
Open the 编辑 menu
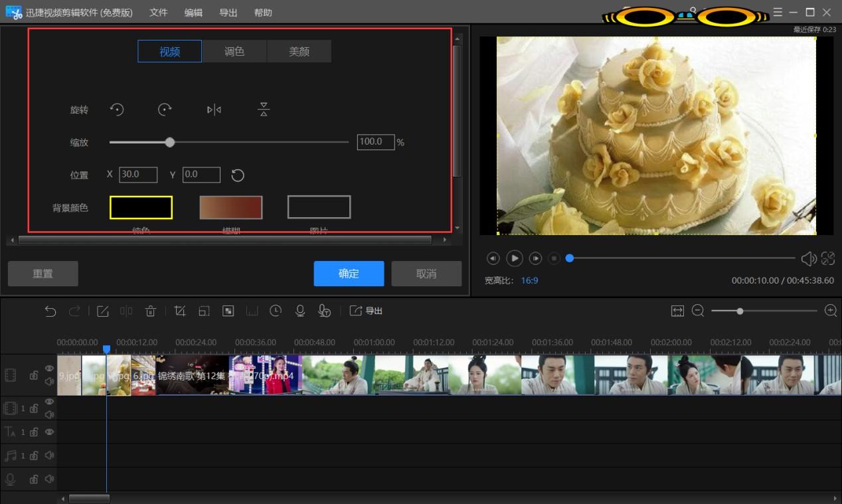[x=193, y=13]
